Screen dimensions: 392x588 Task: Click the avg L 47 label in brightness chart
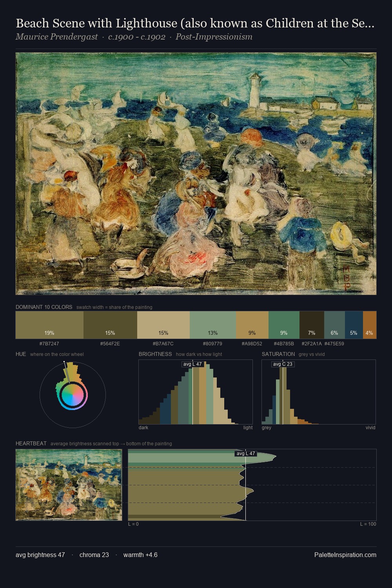(x=192, y=364)
